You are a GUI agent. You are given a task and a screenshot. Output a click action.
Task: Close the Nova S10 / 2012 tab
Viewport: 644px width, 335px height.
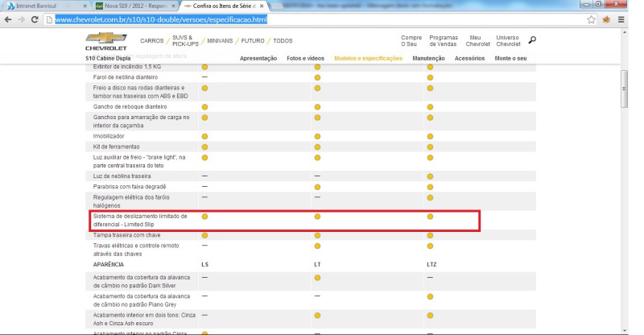pyautogui.click(x=173, y=6)
